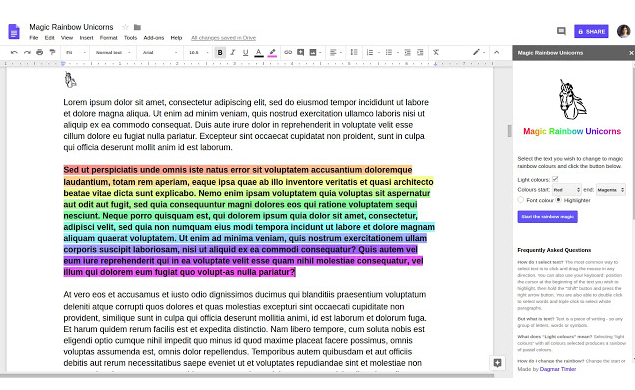
Task: Add a comment using the toolbar comment icon
Action: pos(300,52)
